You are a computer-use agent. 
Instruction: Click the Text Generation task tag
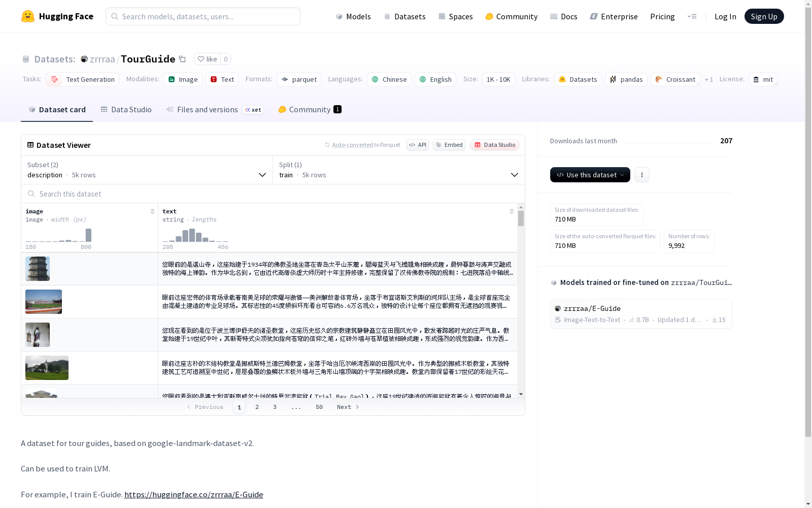[83, 79]
